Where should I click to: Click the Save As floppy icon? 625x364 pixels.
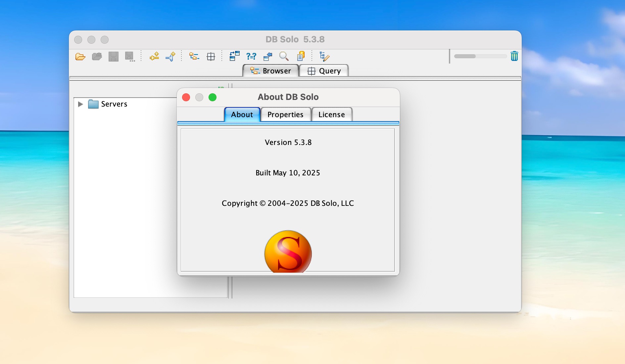click(x=130, y=57)
